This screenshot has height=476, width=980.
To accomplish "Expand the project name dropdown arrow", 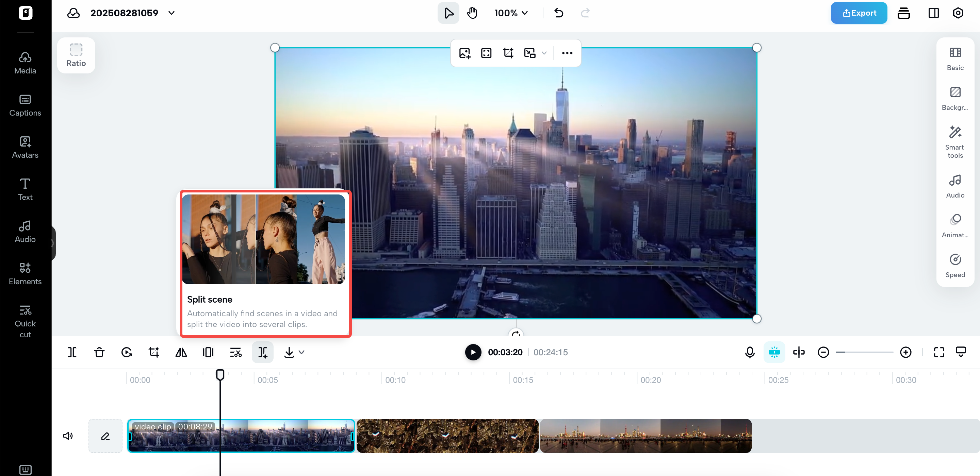I will [171, 13].
